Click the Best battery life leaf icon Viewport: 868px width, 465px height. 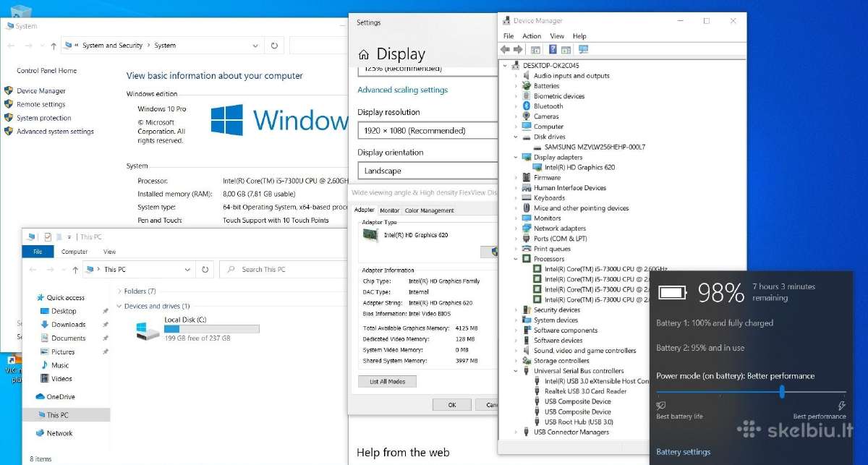click(x=661, y=406)
